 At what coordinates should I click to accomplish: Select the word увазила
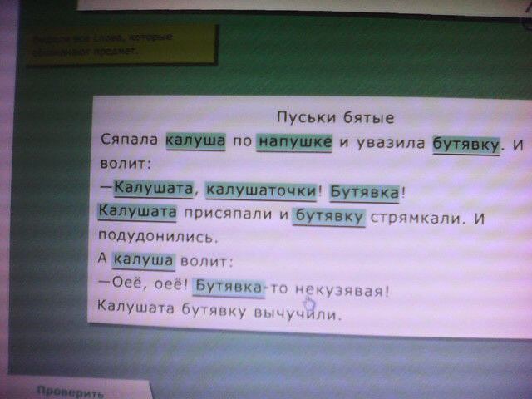(x=391, y=143)
